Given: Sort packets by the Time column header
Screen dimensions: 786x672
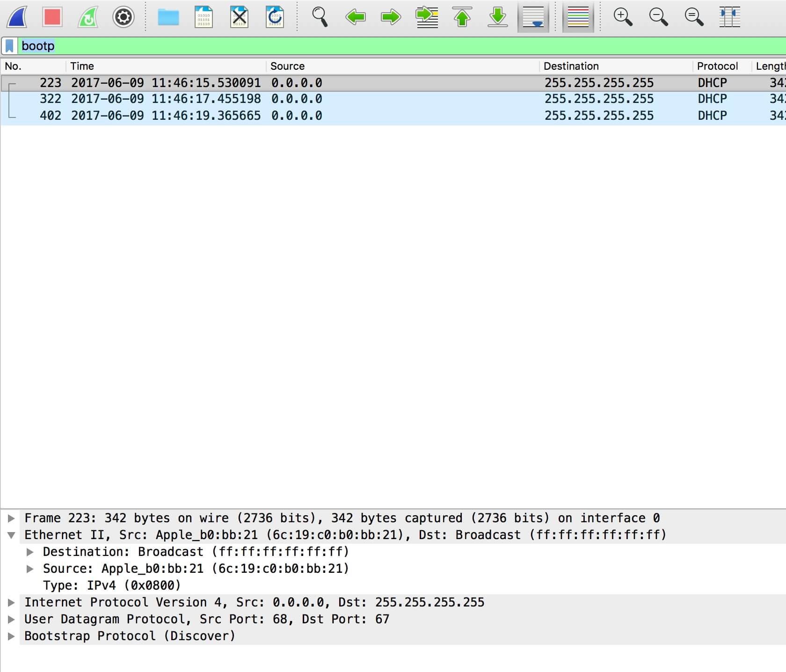Looking at the screenshot, I should pyautogui.click(x=82, y=66).
